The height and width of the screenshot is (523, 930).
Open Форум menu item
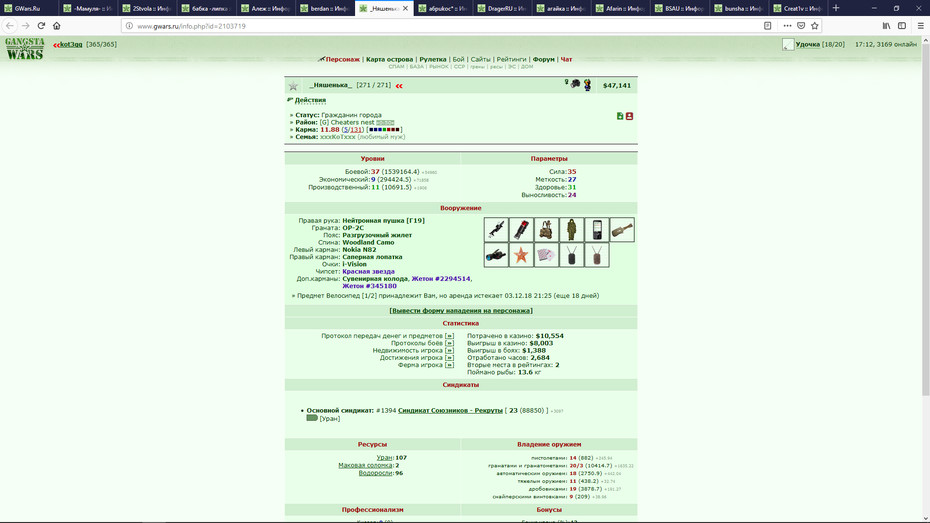click(543, 59)
